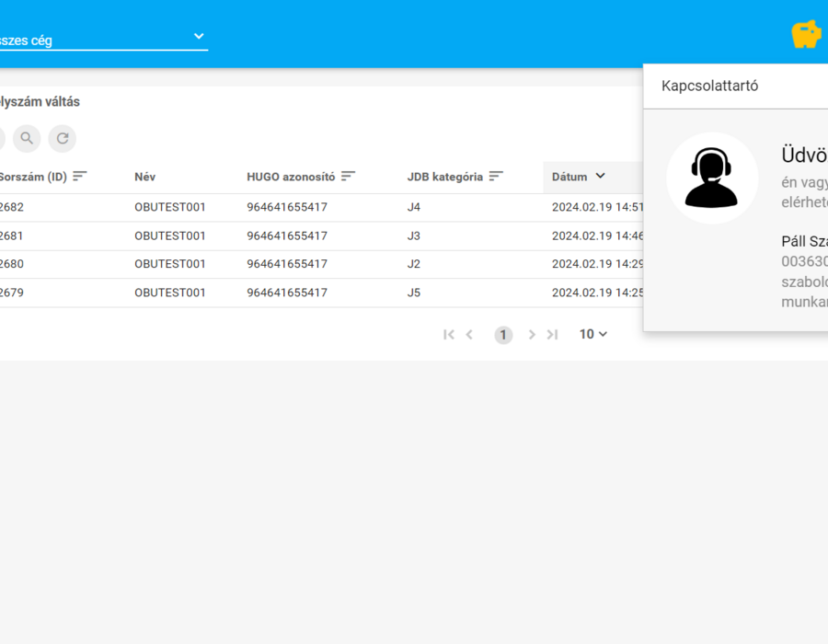Go to previous page arrow

pos(469,335)
